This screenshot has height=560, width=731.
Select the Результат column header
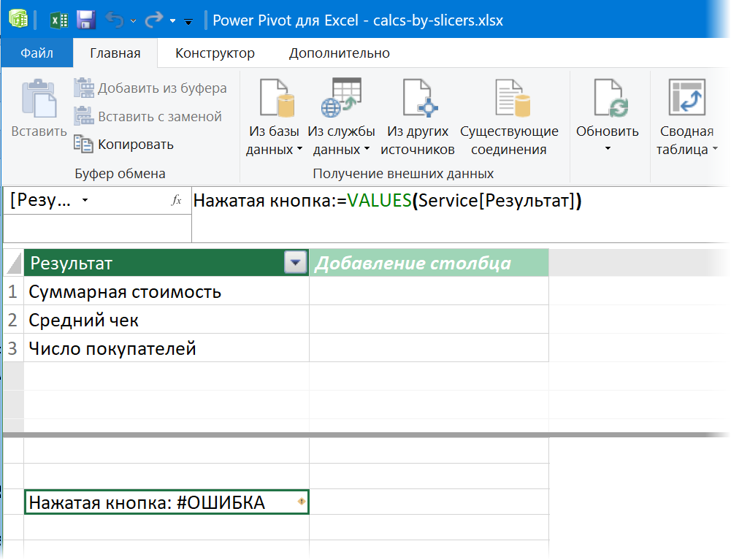click(x=154, y=263)
